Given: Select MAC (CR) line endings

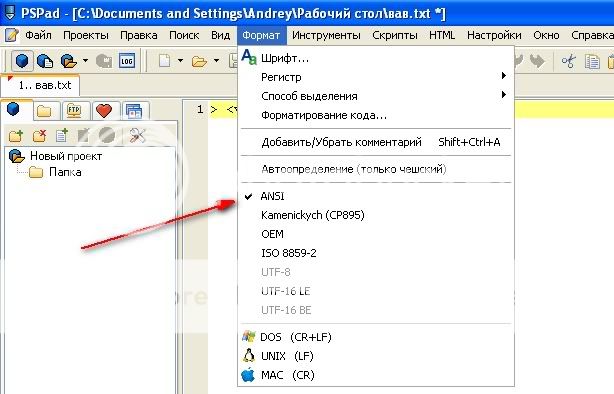Looking at the screenshot, I should click(x=376, y=375).
